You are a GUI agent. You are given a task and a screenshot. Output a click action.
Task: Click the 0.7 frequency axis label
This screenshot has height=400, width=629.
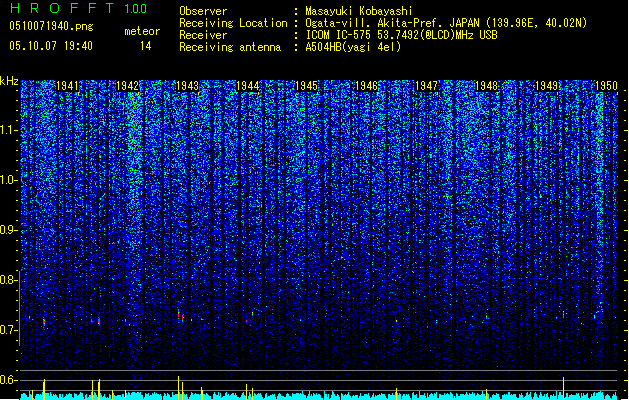[9, 330]
